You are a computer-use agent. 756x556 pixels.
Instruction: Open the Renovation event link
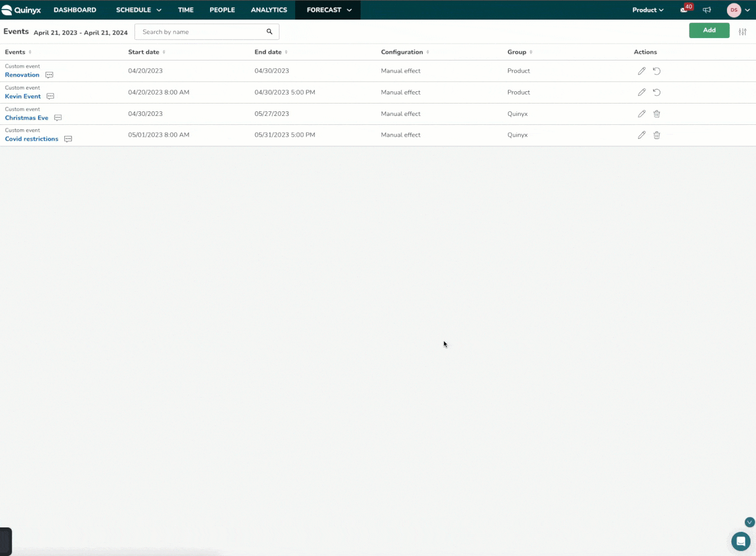tap(22, 75)
